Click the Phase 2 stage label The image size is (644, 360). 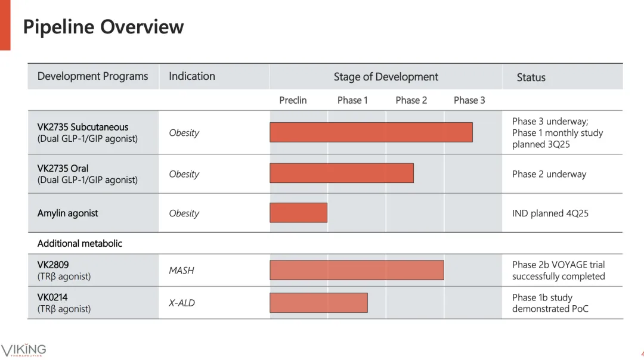tap(411, 100)
